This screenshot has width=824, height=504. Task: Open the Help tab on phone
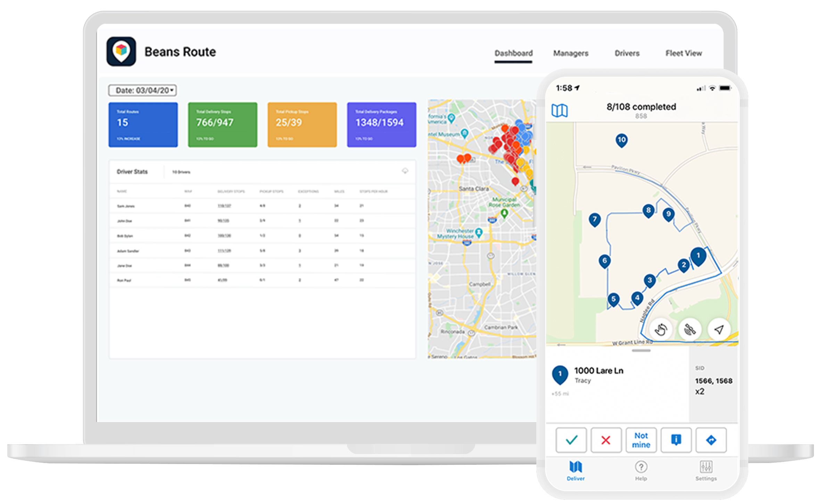pyautogui.click(x=641, y=471)
